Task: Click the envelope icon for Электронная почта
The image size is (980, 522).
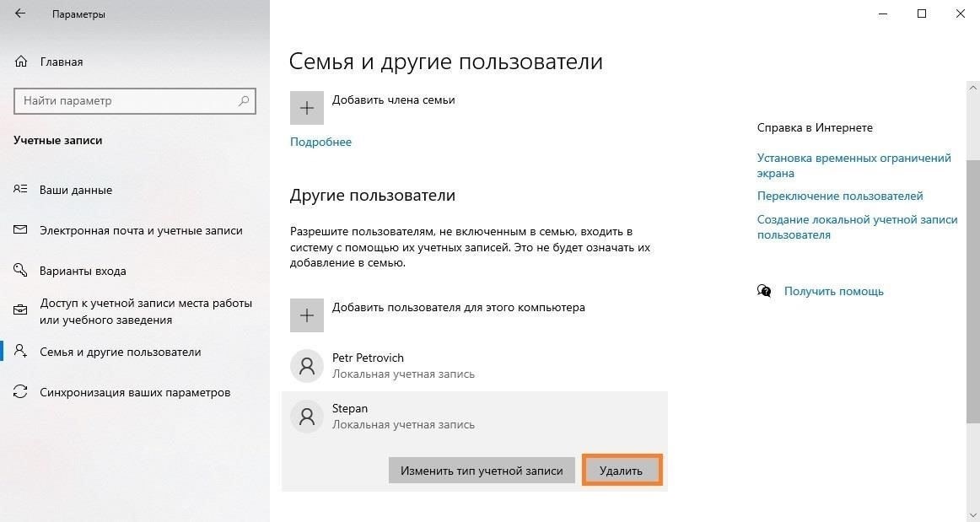Action: pyautogui.click(x=20, y=230)
